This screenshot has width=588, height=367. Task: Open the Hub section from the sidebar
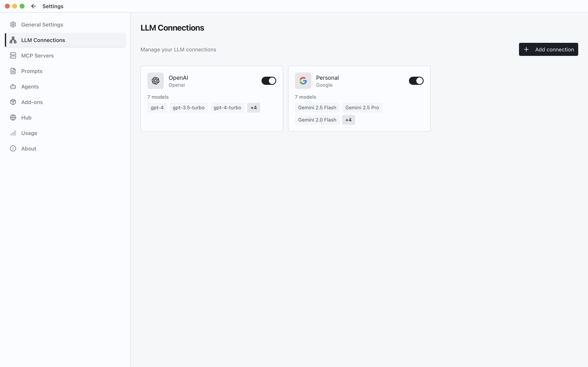(26, 117)
